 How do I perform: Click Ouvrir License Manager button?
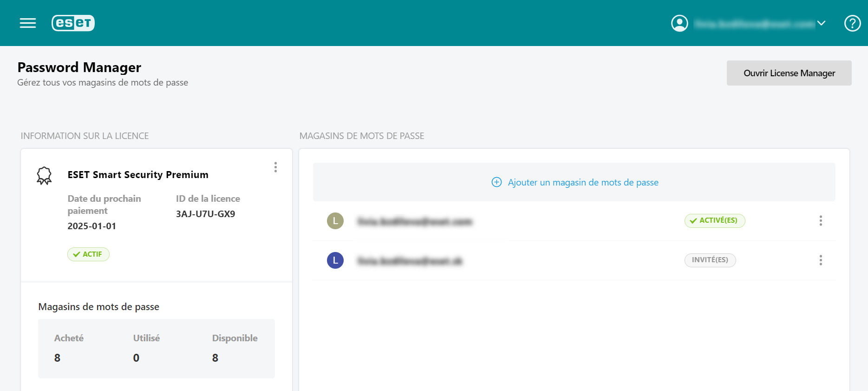pyautogui.click(x=789, y=73)
